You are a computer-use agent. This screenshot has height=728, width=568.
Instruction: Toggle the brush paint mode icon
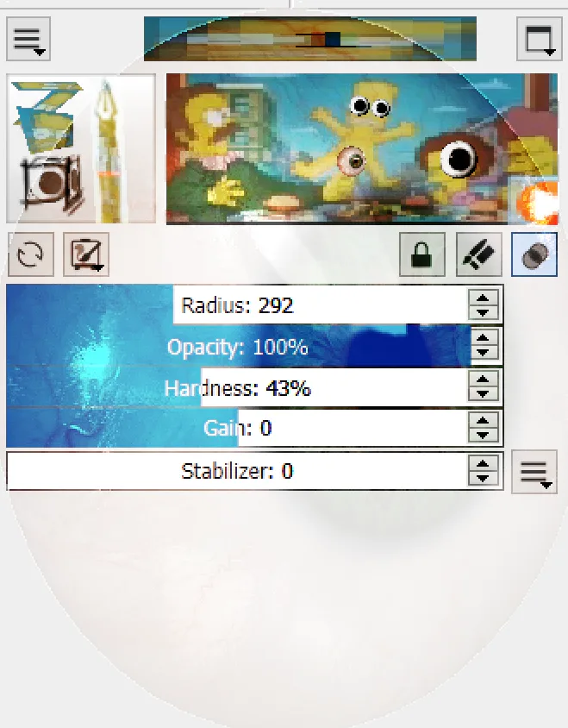[x=479, y=254]
